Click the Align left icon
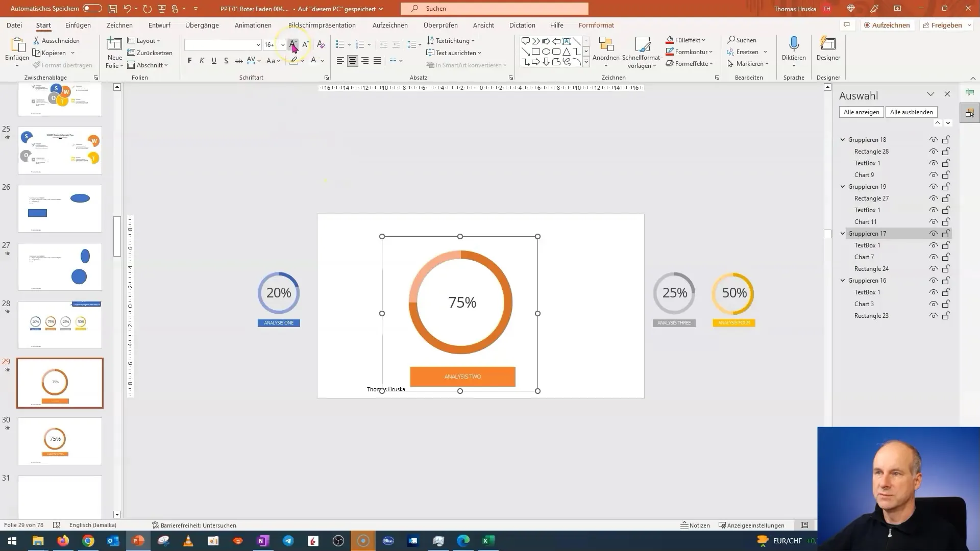The width and height of the screenshot is (980, 551). point(340,61)
